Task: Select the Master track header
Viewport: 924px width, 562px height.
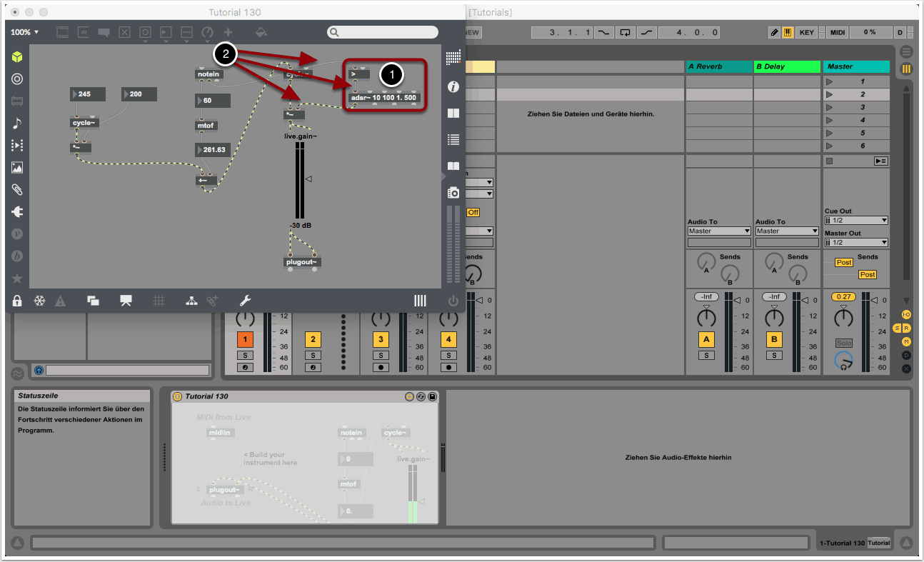Action: tap(855, 66)
